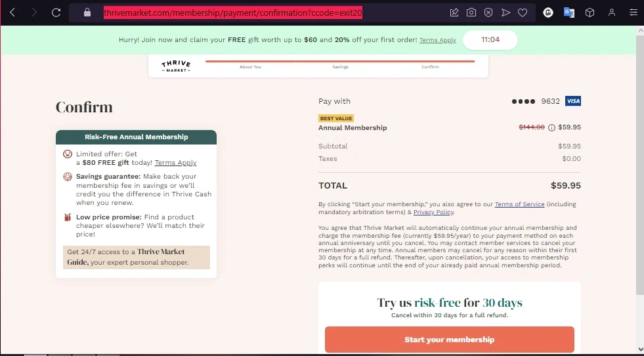Go to the About You step
The image size is (644, 356).
250,66
